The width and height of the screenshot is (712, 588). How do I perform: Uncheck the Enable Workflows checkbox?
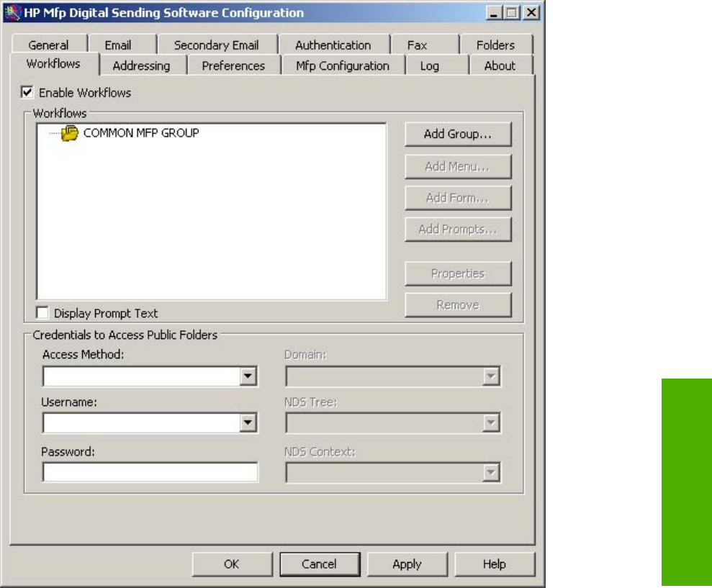click(x=27, y=92)
